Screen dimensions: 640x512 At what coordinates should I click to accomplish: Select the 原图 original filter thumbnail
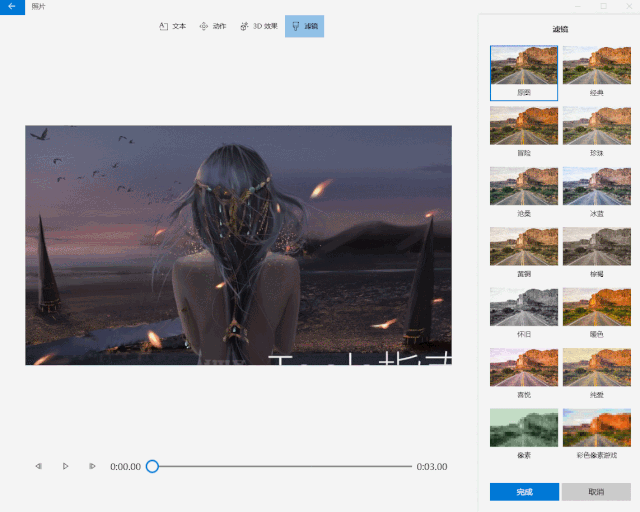point(524,73)
